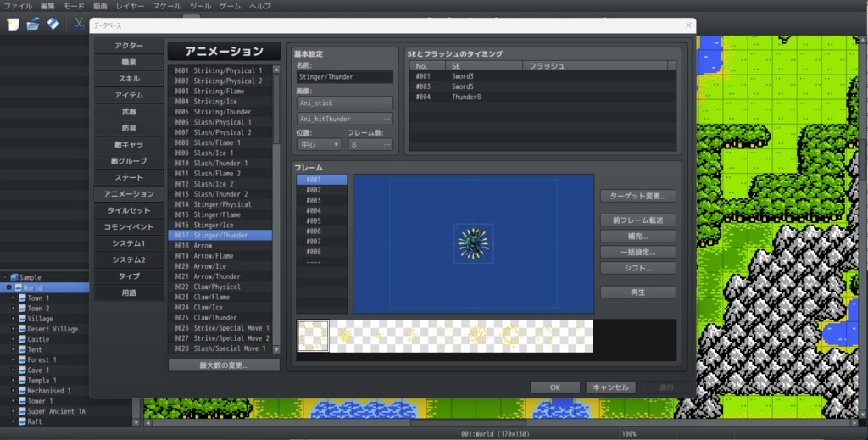Click the 前フレーム転送 button
Image resolution: width=868 pixels, height=440 pixels.
pyautogui.click(x=637, y=220)
